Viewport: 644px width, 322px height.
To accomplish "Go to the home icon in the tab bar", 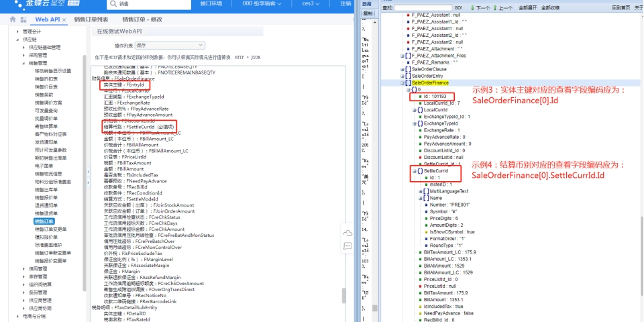I will point(13,19).
